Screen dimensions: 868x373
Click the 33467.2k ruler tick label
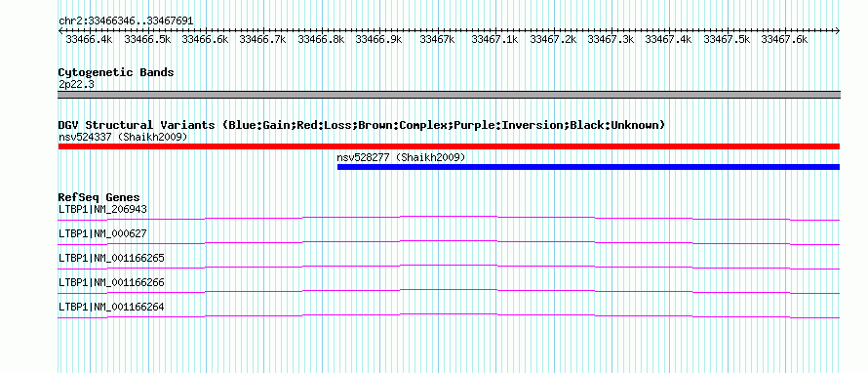[553, 40]
